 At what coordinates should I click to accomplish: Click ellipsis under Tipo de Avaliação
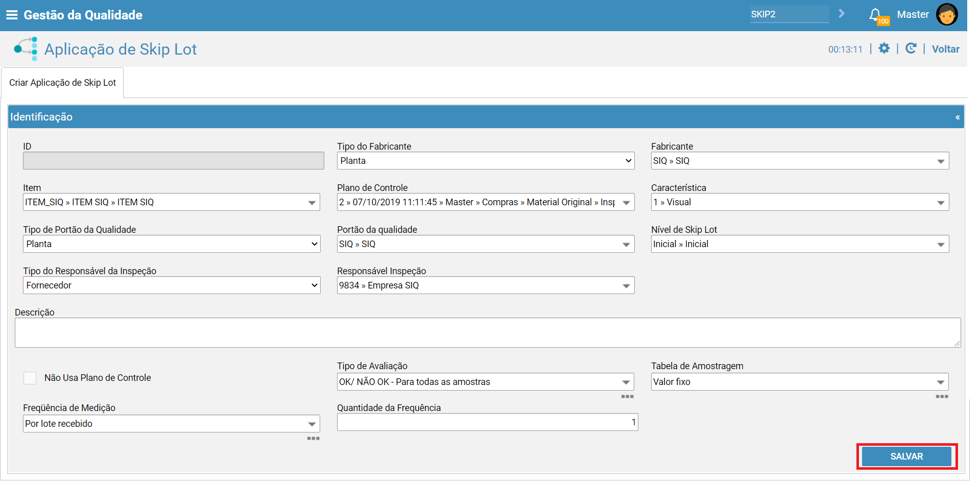point(627,397)
